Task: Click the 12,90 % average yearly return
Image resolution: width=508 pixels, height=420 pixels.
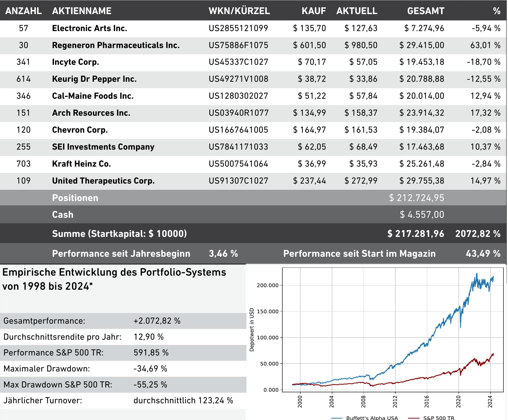Action: click(x=149, y=337)
